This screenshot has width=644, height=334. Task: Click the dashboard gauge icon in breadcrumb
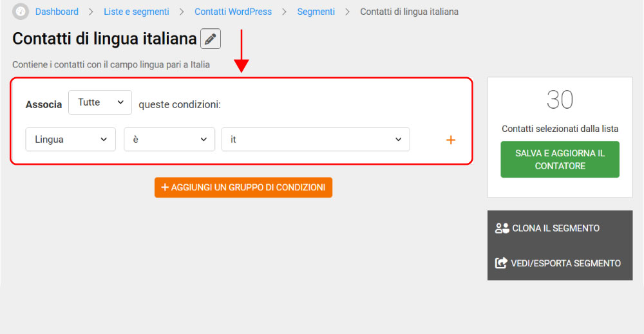(x=20, y=12)
